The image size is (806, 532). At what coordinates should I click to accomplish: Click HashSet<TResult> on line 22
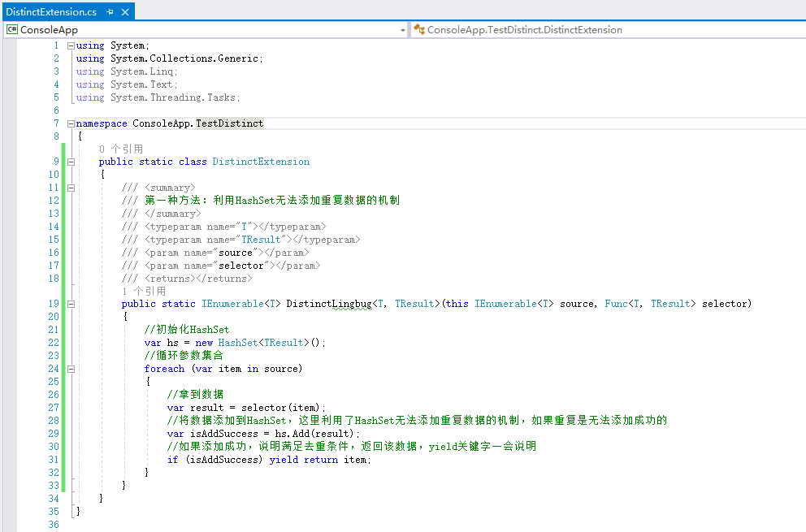264,343
